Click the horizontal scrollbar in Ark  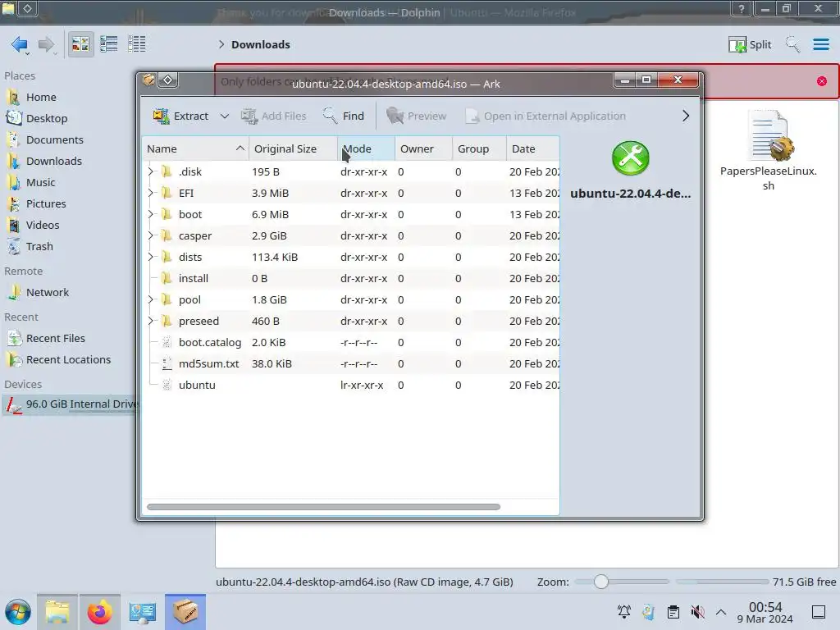coord(323,507)
